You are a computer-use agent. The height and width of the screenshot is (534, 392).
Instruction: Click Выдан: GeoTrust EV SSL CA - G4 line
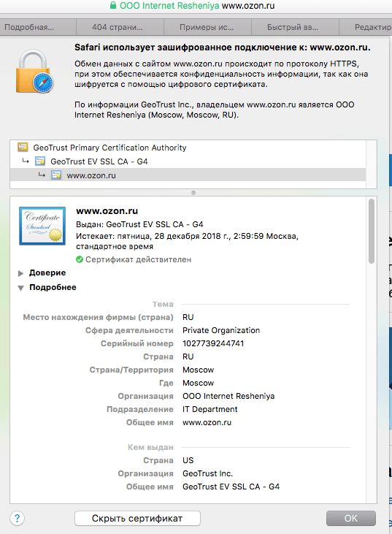pyautogui.click(x=139, y=224)
